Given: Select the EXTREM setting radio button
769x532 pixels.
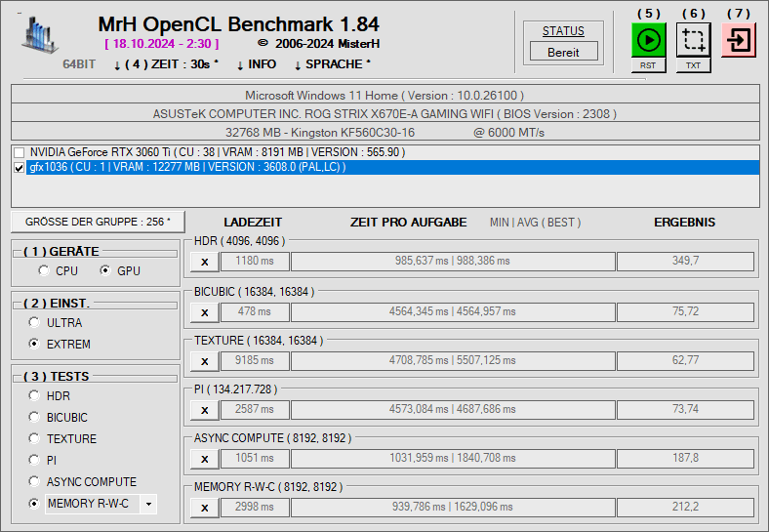Looking at the screenshot, I should click(x=34, y=344).
